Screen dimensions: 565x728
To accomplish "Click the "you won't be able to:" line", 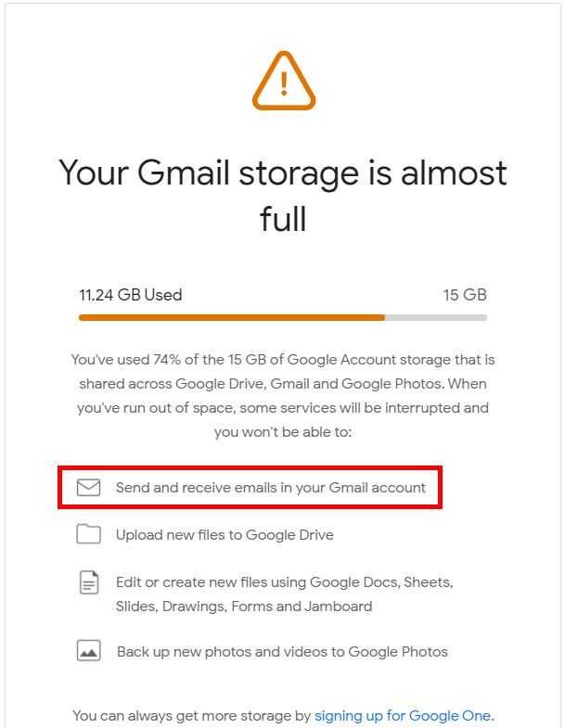I will click(x=283, y=431).
